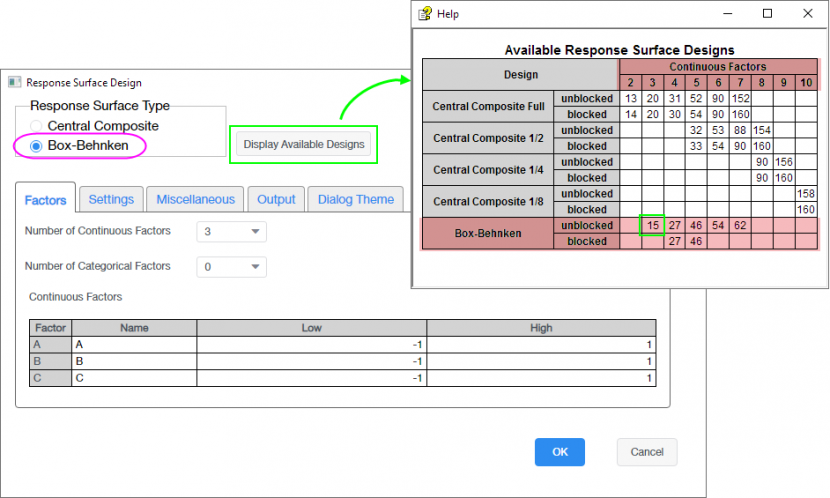Open the Miscellaneous tab
The image size is (830, 498).
coord(195,199)
